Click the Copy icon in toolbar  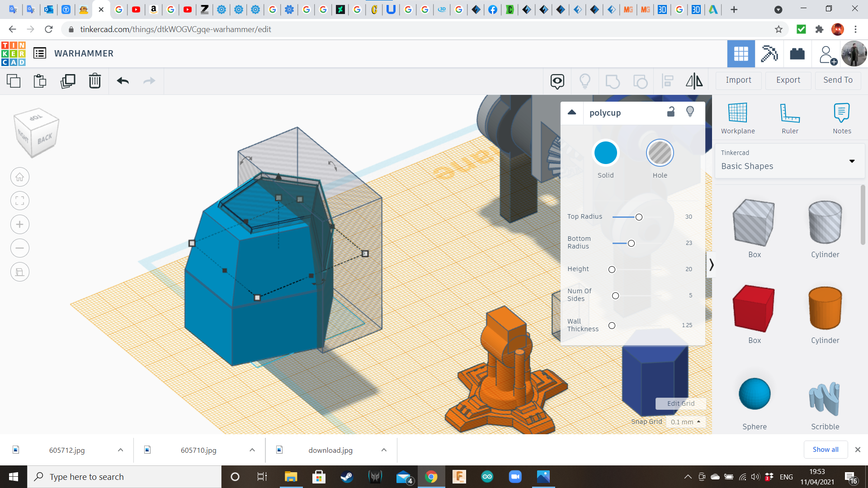14,81
